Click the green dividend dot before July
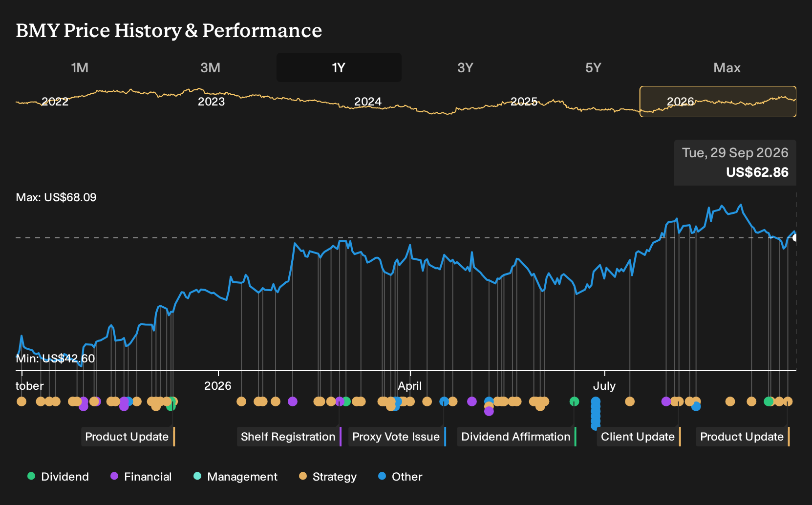 coord(574,401)
